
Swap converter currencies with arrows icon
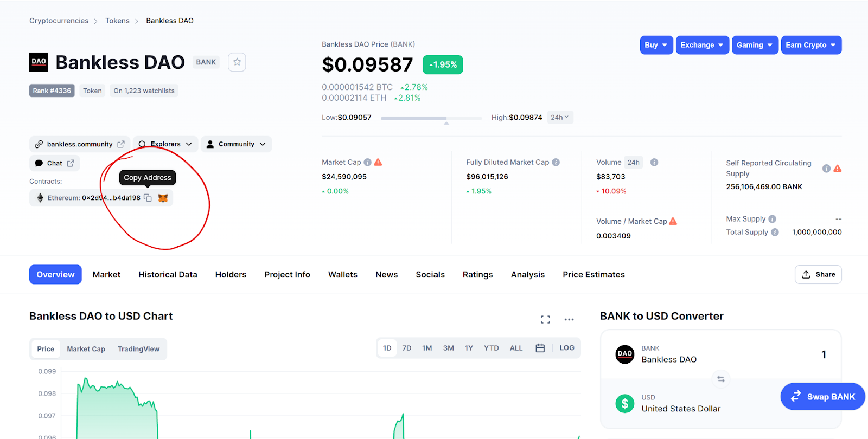(x=721, y=379)
